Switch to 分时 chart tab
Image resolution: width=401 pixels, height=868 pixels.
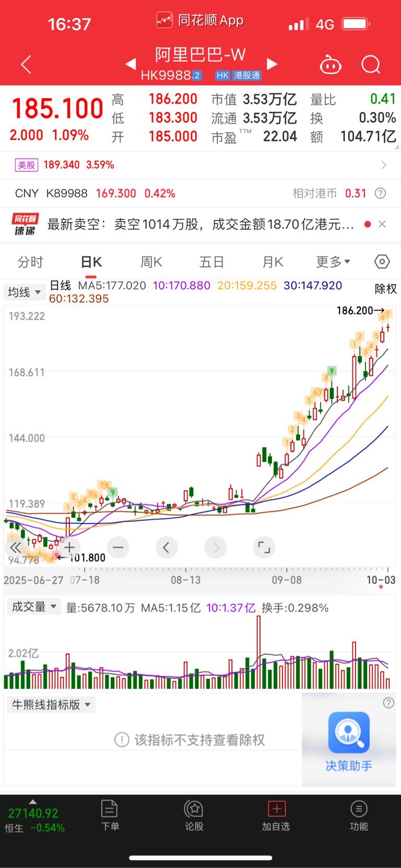tap(30, 262)
